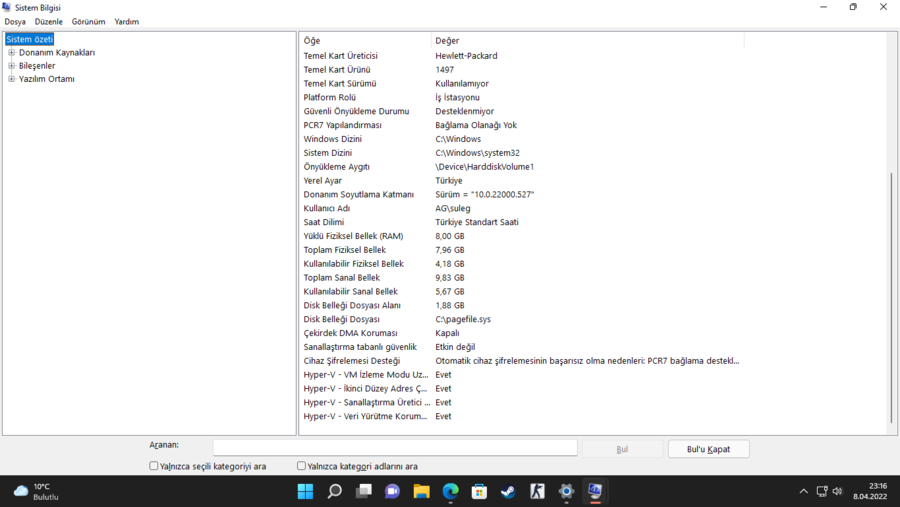The image size is (900, 507).
Task: Expand Bileşenler tree node
Action: click(x=11, y=65)
